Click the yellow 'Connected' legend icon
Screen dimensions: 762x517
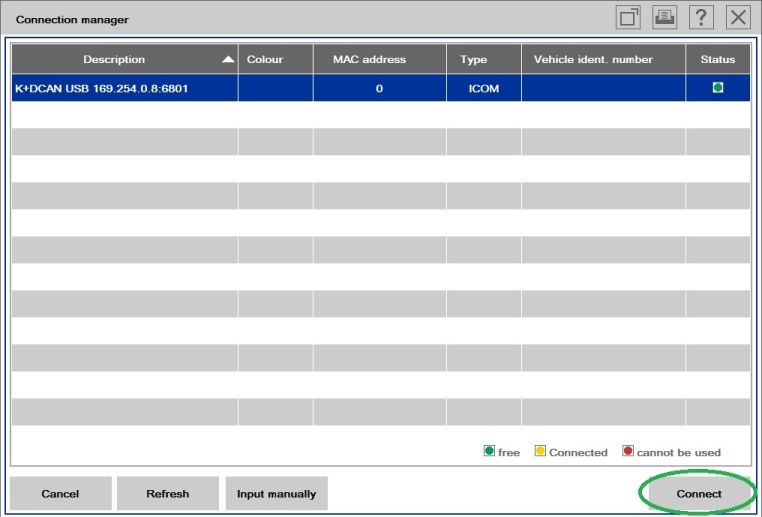pyautogui.click(x=540, y=452)
